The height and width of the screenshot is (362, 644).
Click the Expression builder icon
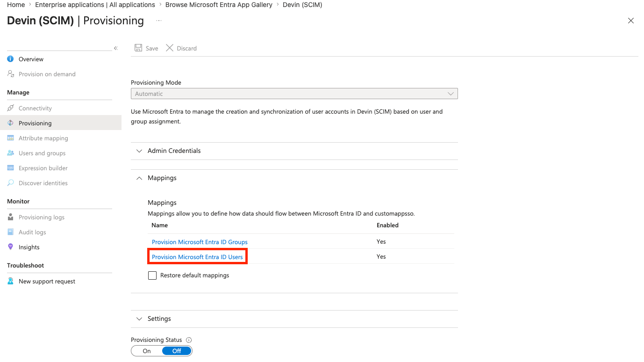coord(11,168)
